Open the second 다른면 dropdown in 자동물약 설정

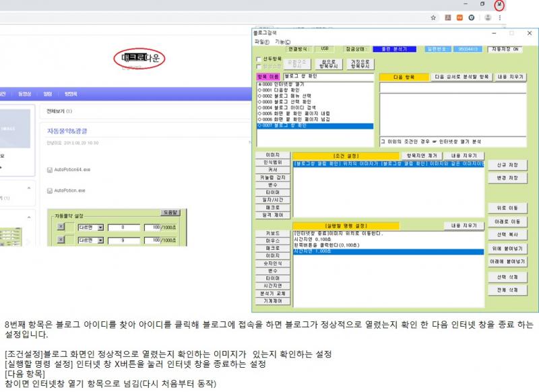(100, 240)
